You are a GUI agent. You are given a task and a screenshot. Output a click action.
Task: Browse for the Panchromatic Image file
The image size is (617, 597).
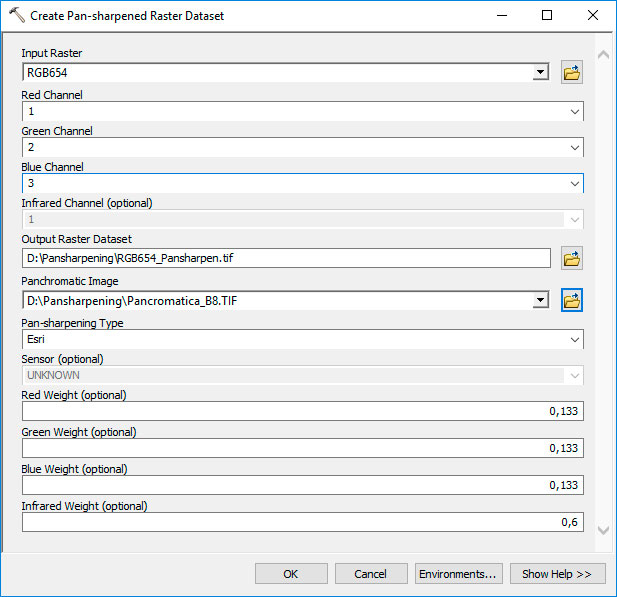point(571,300)
